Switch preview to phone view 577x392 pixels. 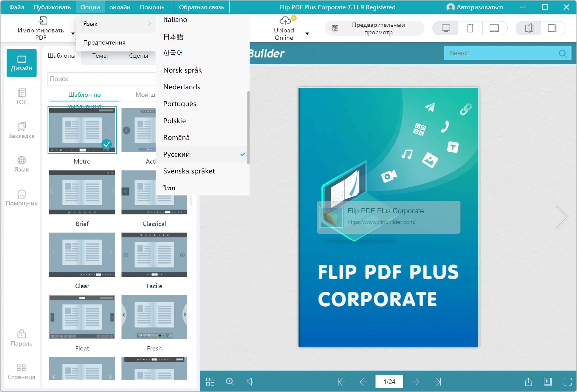point(470,28)
